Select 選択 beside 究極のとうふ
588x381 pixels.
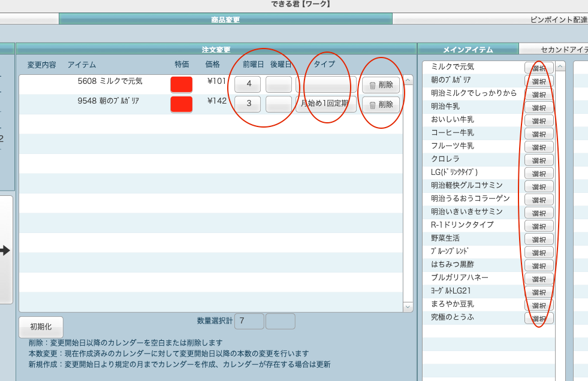point(539,318)
